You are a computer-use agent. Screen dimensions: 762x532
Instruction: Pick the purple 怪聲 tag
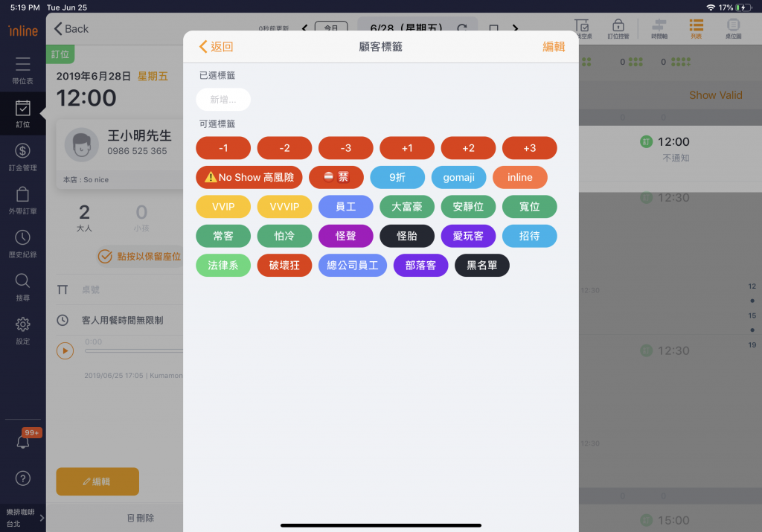tap(345, 236)
